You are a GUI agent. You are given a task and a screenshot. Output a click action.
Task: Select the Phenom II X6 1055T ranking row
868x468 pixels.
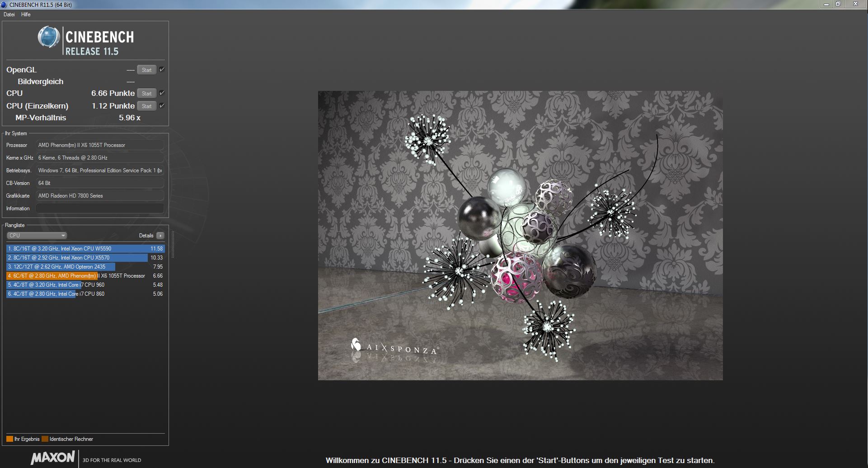[85, 276]
